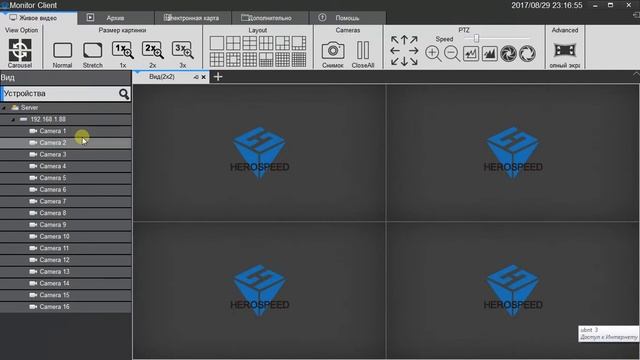Add a new view tab with plus

pos(218,76)
